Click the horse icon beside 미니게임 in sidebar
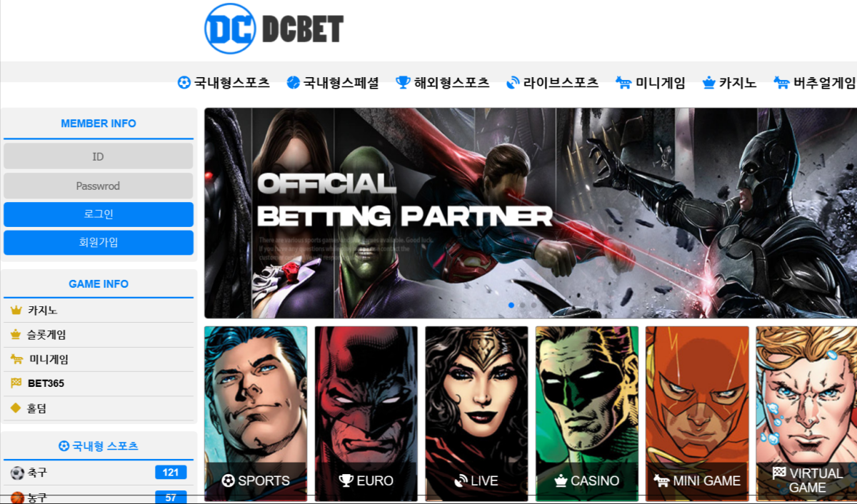The width and height of the screenshot is (857, 504). click(16, 359)
